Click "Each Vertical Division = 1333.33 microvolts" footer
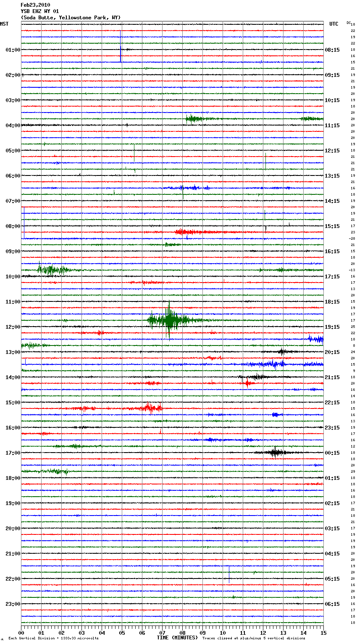The width and height of the screenshot is (357, 644). click(x=54, y=639)
